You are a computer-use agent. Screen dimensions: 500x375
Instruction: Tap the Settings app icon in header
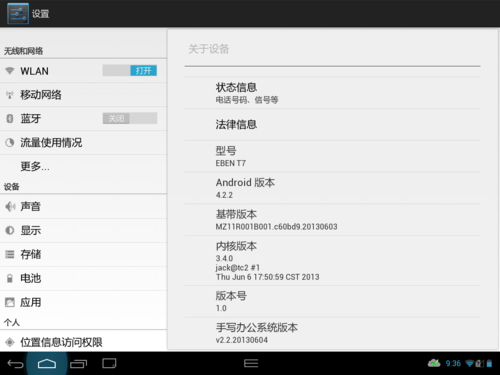click(18, 14)
